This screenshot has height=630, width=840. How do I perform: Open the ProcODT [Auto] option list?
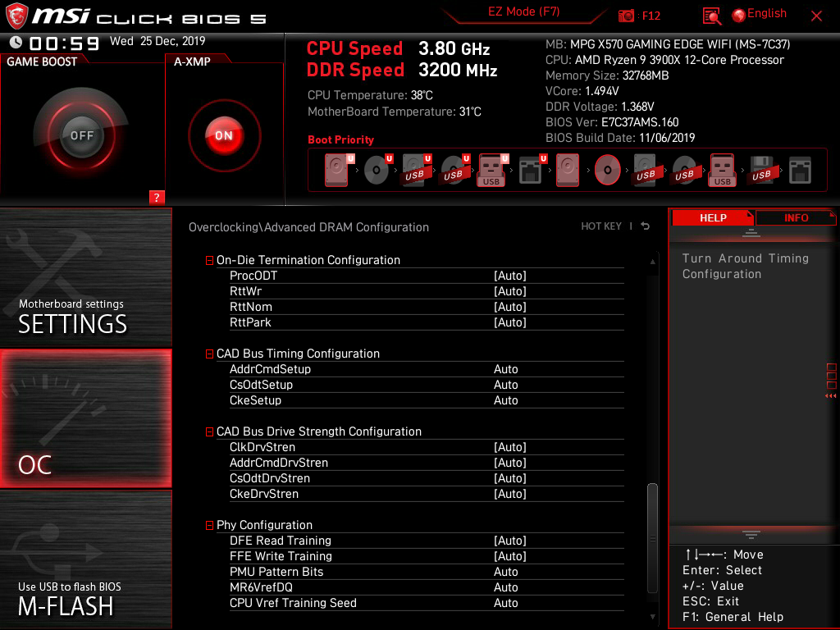[x=510, y=276]
